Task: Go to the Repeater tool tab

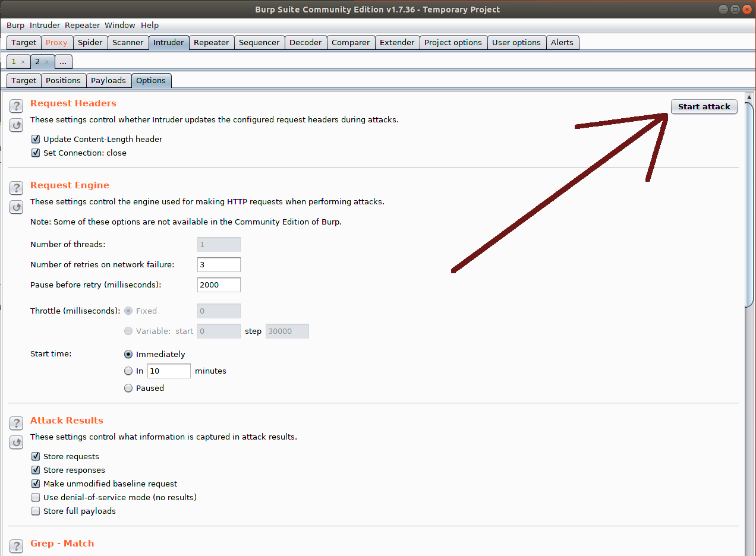Action: pyautogui.click(x=211, y=42)
